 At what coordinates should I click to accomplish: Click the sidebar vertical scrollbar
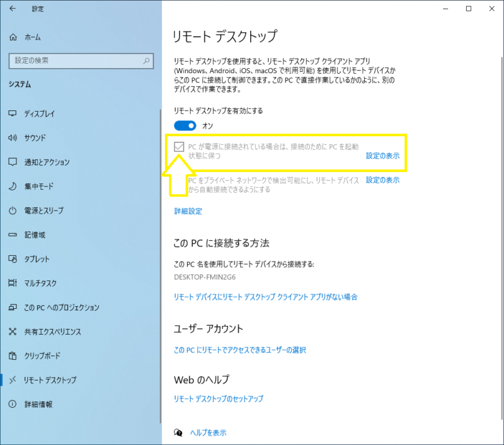tap(160, 266)
